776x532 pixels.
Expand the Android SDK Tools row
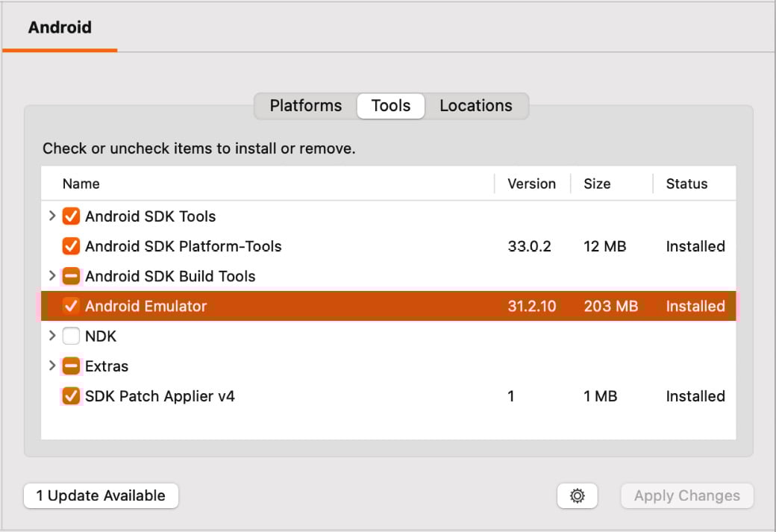[x=52, y=216]
